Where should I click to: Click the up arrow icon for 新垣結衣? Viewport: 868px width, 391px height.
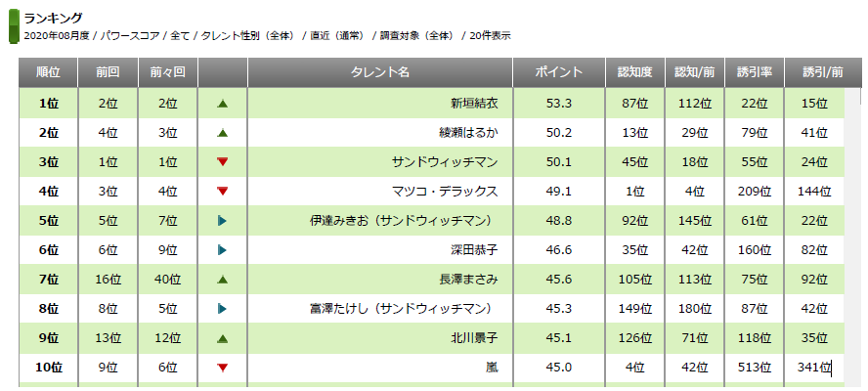pyautogui.click(x=223, y=103)
